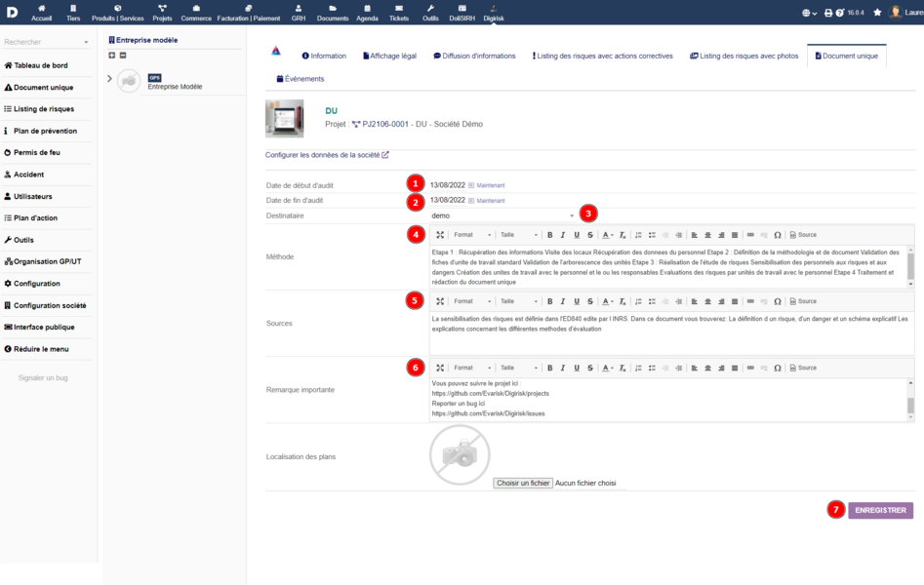The height and width of the screenshot is (585, 924).
Task: Open the Tickets module in top bar
Action: tap(399, 13)
